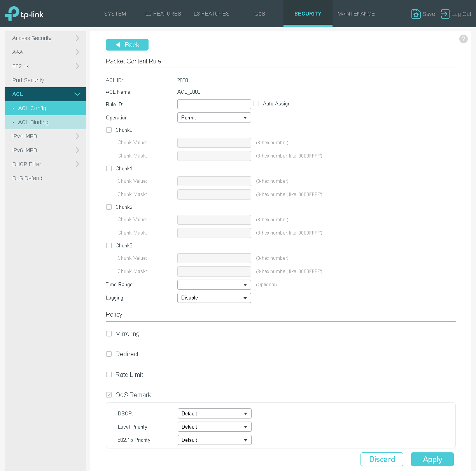Click the Chunk3 Chunk Value field
The height and width of the screenshot is (471, 476).
pos(214,258)
